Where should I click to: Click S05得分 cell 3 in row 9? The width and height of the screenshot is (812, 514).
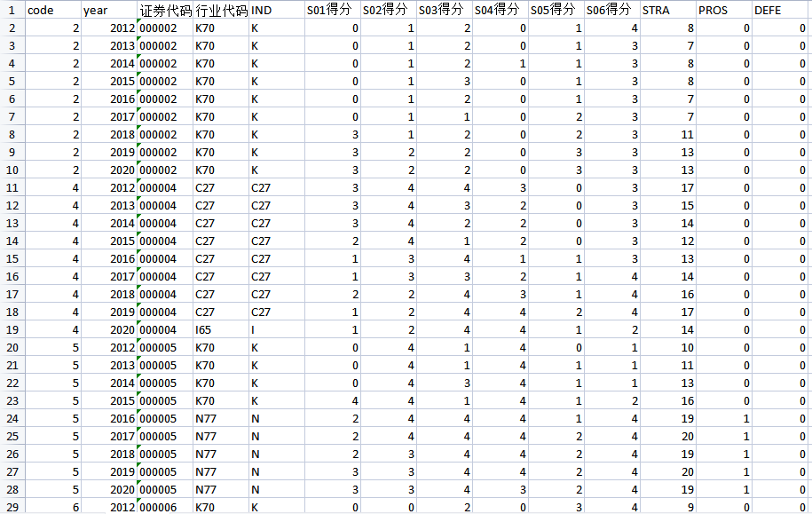(x=556, y=153)
